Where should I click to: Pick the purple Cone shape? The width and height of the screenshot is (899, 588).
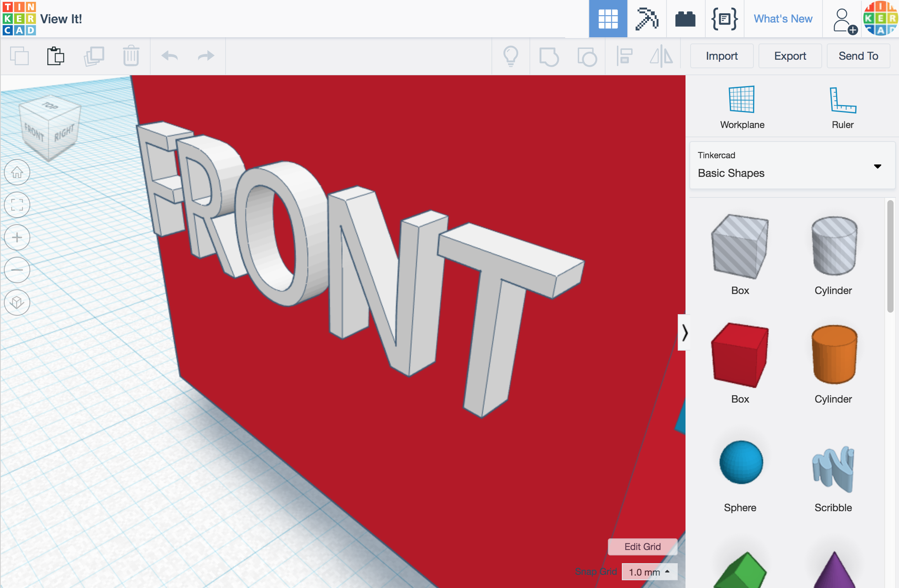[x=834, y=569]
